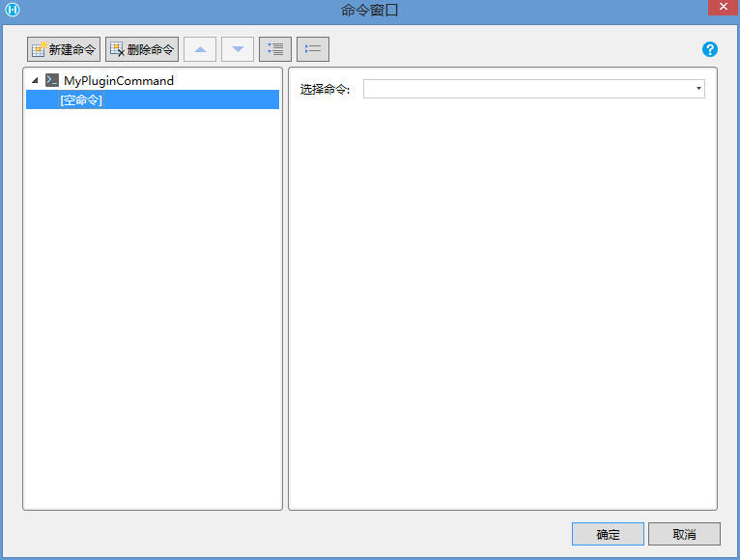740x560 pixels.
Task: Select the MyPluginCommand tree item
Action: 119,81
